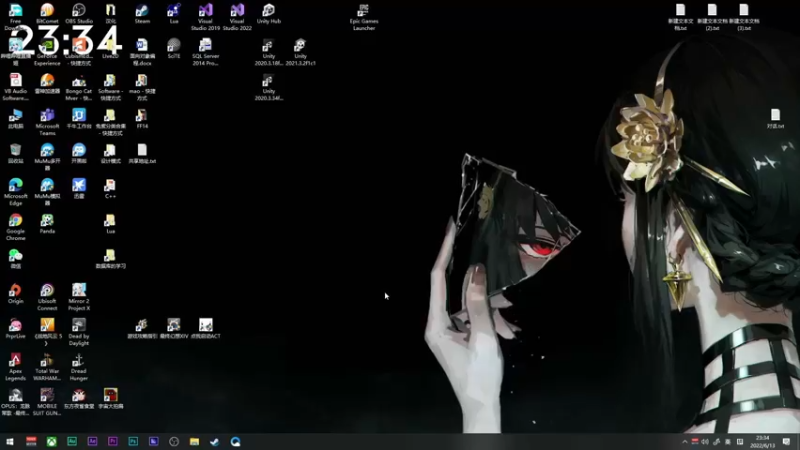
Task: Select the PrprLive desktop icon
Action: 15,329
